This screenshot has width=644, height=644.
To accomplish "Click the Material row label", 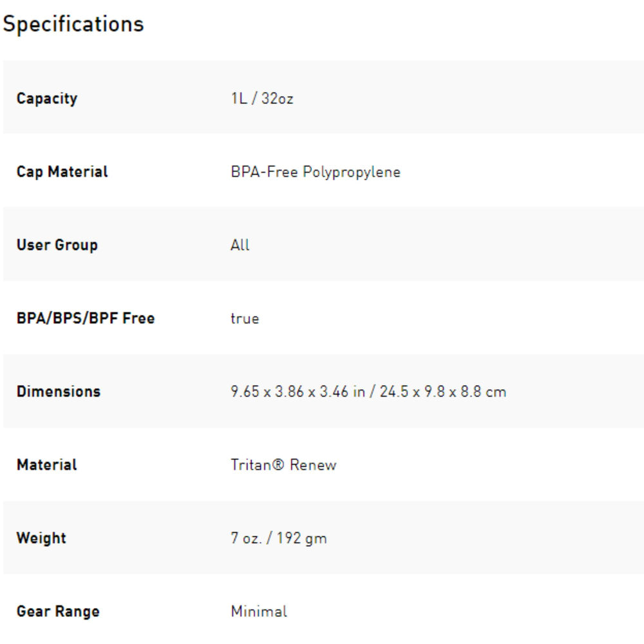I will click(46, 465).
